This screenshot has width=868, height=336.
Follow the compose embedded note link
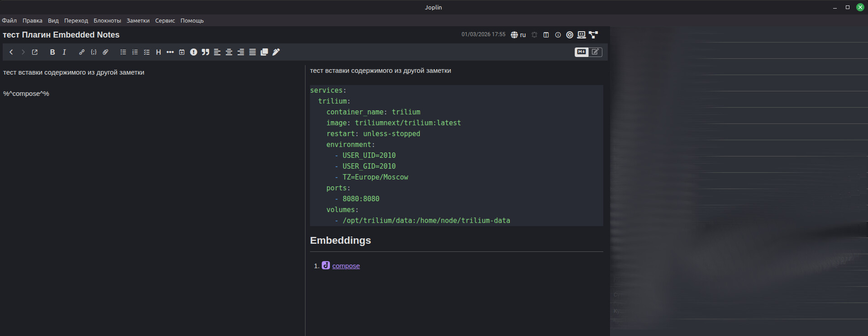pyautogui.click(x=346, y=266)
